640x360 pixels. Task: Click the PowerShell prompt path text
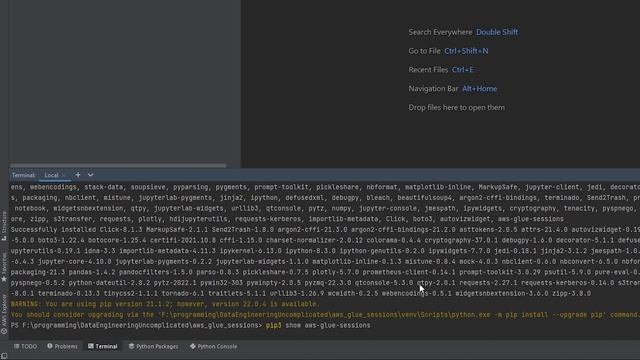click(x=136, y=325)
